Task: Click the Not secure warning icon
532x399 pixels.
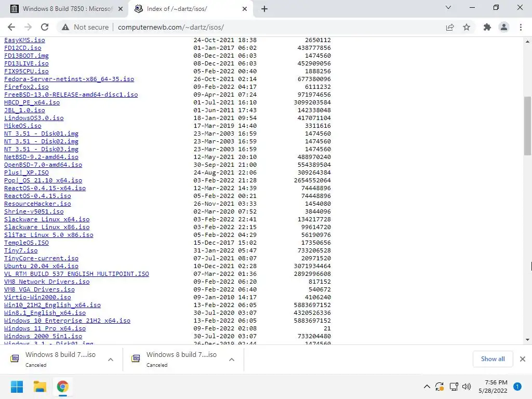Action: click(x=65, y=27)
